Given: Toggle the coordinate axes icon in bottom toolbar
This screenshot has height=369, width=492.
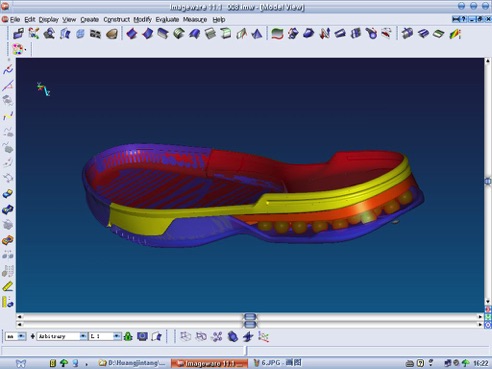Looking at the screenshot, I should coord(263,337).
